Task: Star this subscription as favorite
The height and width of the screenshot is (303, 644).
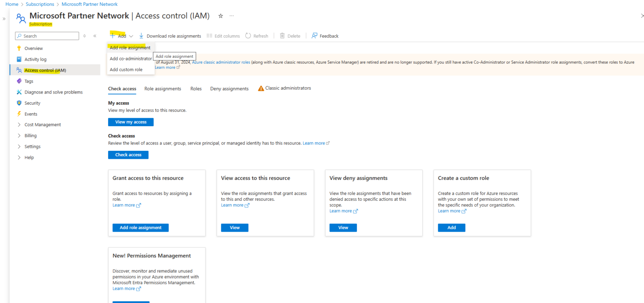Action: click(x=221, y=16)
